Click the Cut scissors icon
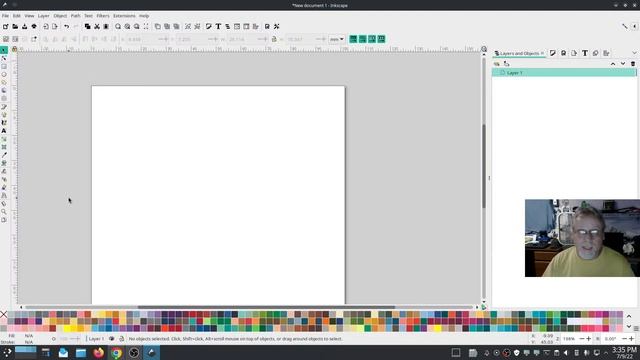This screenshot has width=640, height=360. click(x=97, y=27)
